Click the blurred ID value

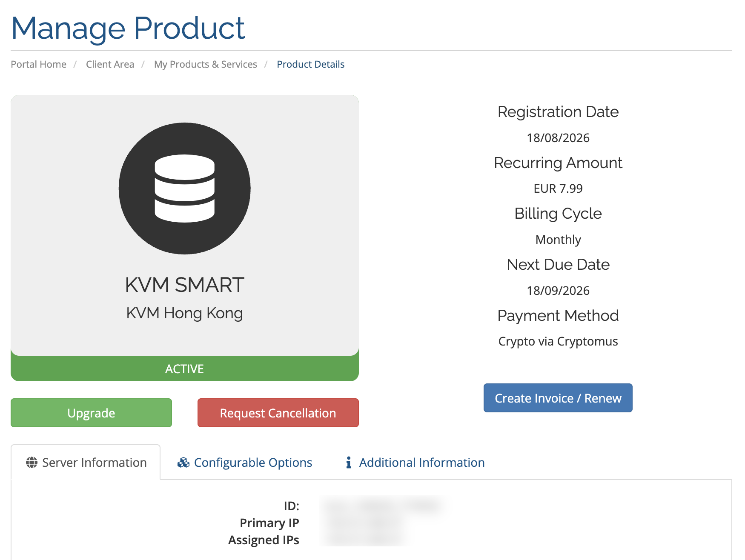(x=383, y=506)
